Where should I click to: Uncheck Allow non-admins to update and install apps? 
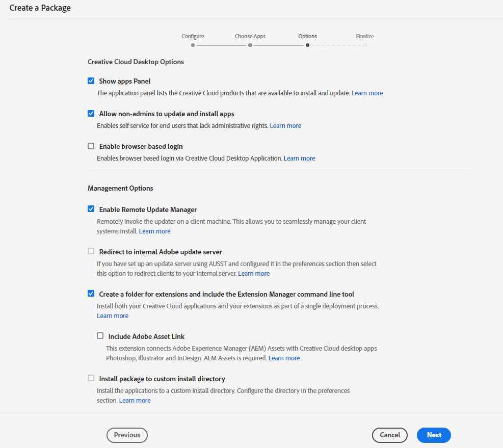pyautogui.click(x=91, y=114)
